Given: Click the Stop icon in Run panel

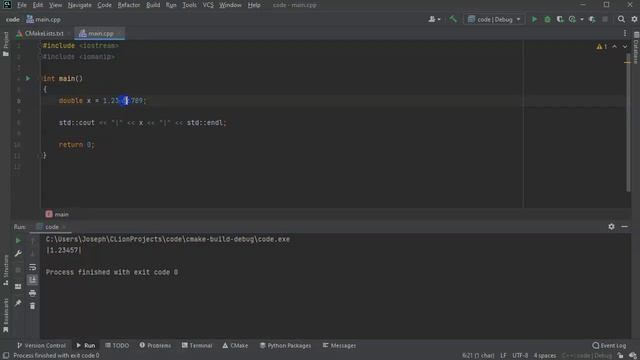Looking at the screenshot, I should (x=18, y=270).
